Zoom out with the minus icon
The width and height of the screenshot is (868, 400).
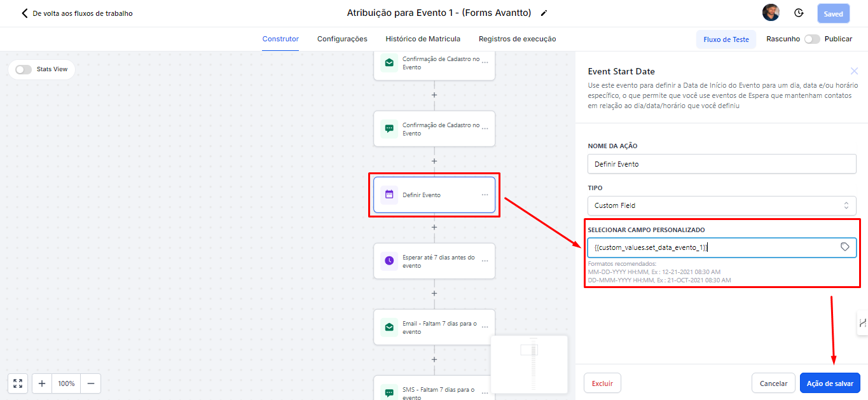tap(90, 383)
